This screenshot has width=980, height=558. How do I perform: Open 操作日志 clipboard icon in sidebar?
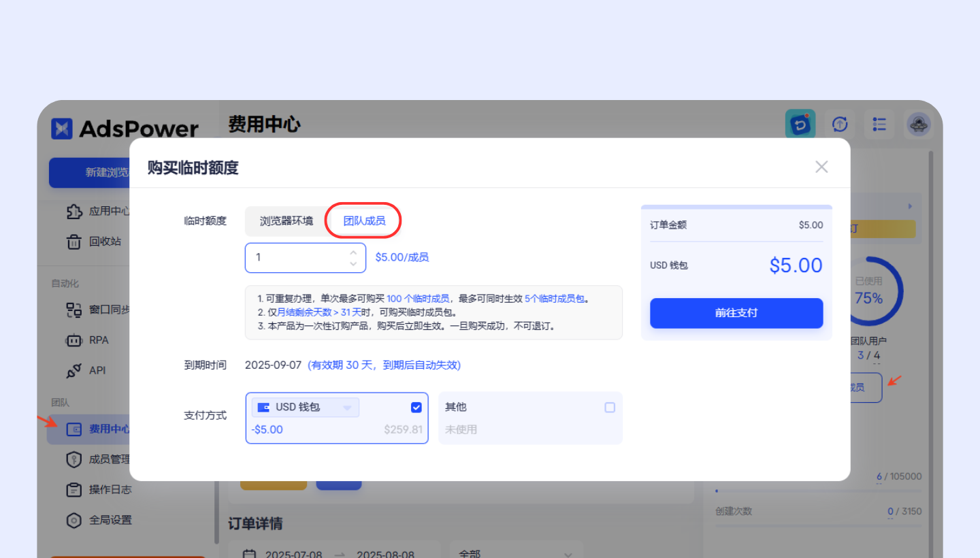tap(74, 490)
